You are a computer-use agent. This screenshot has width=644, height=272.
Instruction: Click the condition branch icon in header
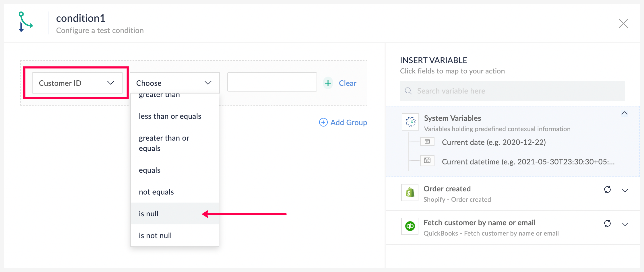[26, 22]
